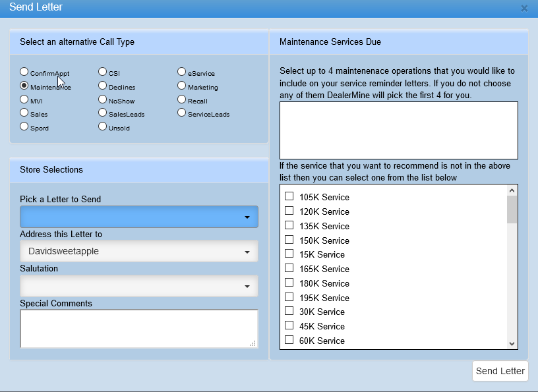Expand the Address this Letter to dropdown
538x392 pixels.
pos(138,251)
